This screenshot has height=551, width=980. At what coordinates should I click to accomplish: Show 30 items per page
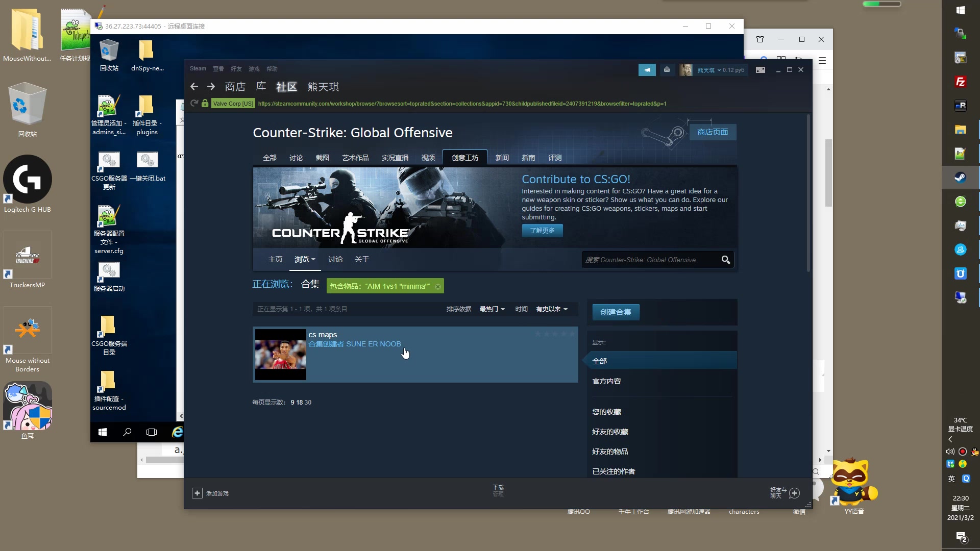pyautogui.click(x=308, y=403)
